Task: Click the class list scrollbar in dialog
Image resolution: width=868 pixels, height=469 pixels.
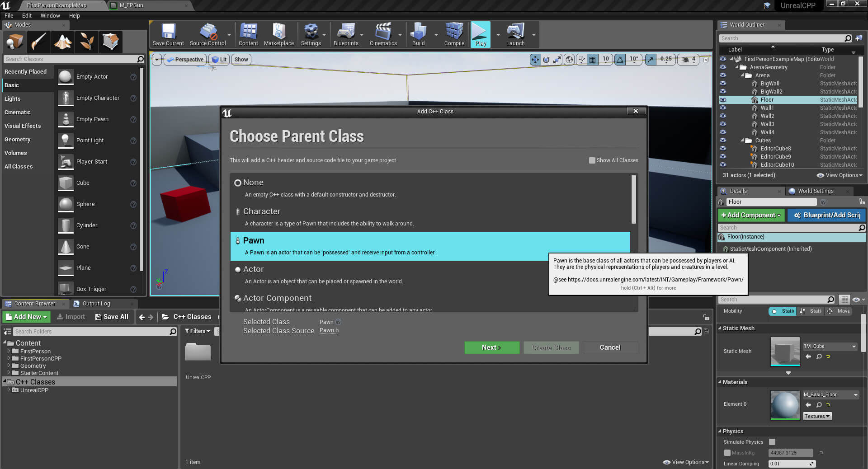Action: [633, 199]
